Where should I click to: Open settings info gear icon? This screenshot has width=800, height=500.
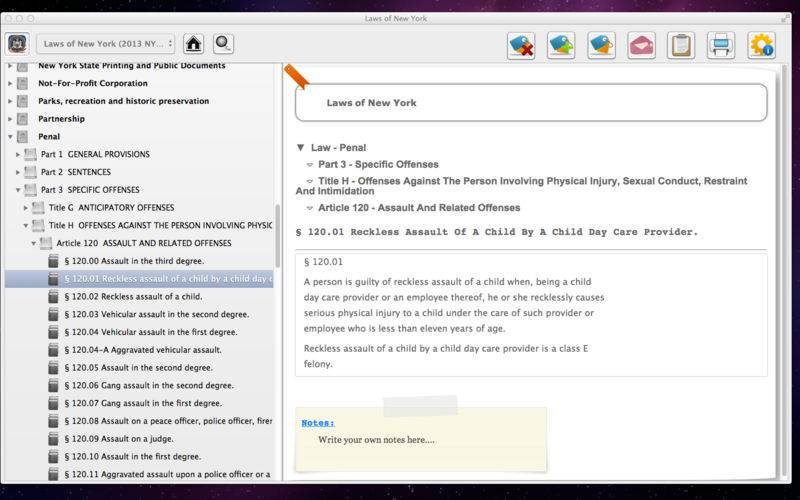click(761, 45)
